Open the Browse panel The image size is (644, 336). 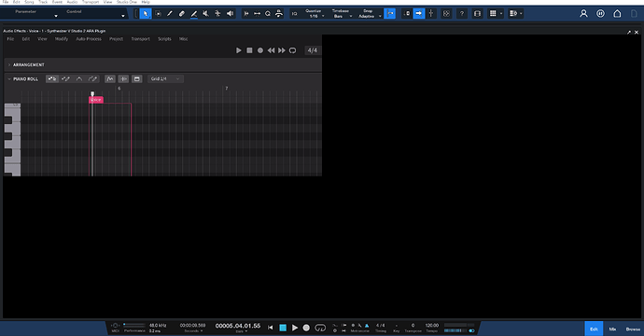coord(633,329)
